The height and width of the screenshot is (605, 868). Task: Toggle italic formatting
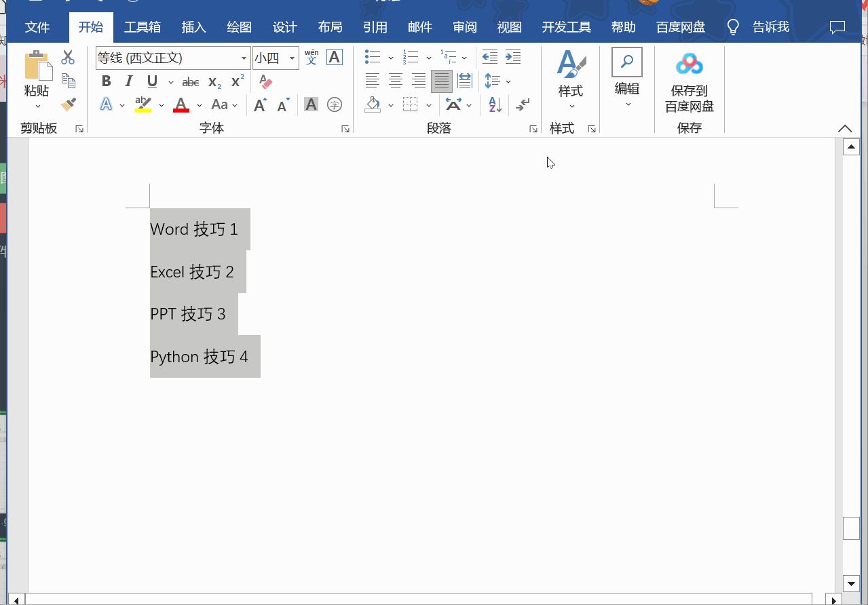point(128,81)
